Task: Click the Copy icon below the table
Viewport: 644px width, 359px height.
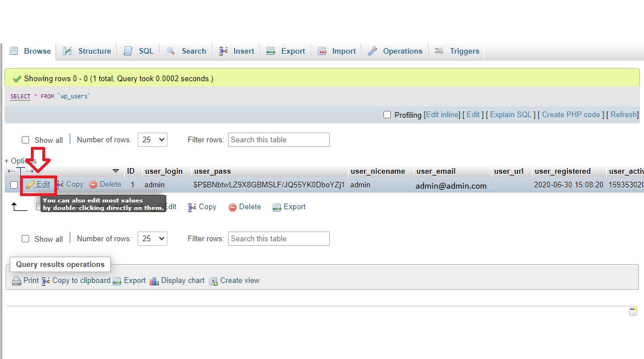Action: click(192, 208)
